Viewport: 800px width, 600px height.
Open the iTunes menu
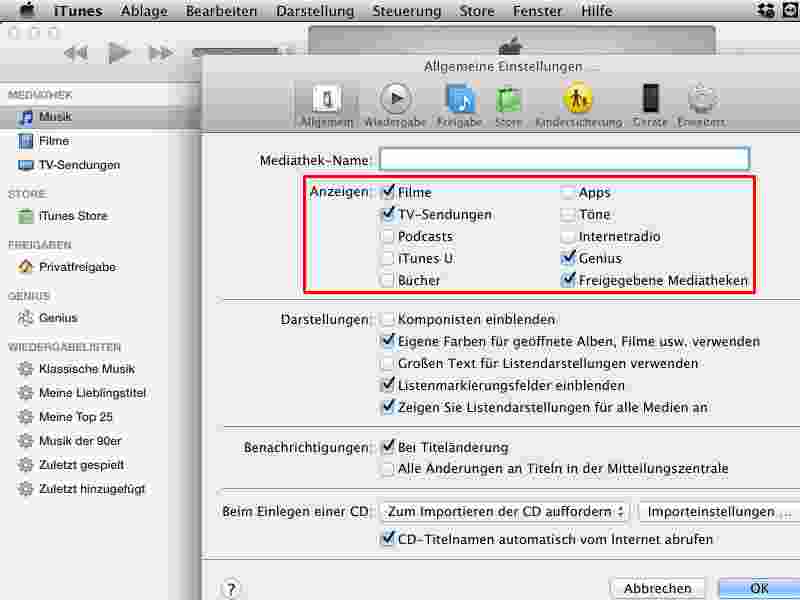click(78, 10)
